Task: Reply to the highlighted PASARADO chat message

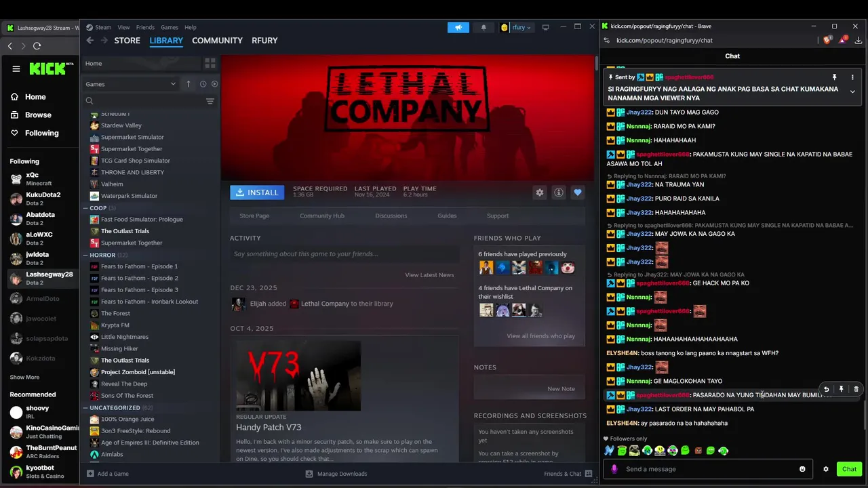Action: tap(826, 389)
